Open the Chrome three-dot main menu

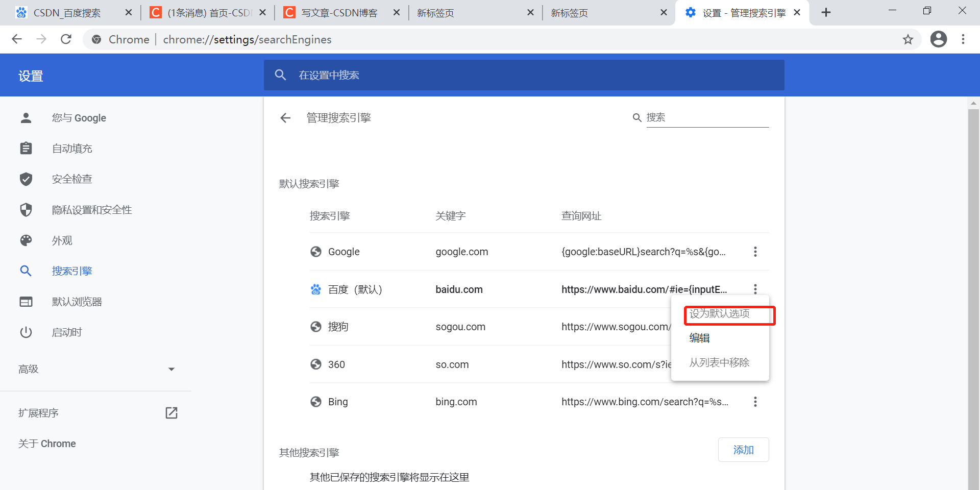(x=963, y=39)
